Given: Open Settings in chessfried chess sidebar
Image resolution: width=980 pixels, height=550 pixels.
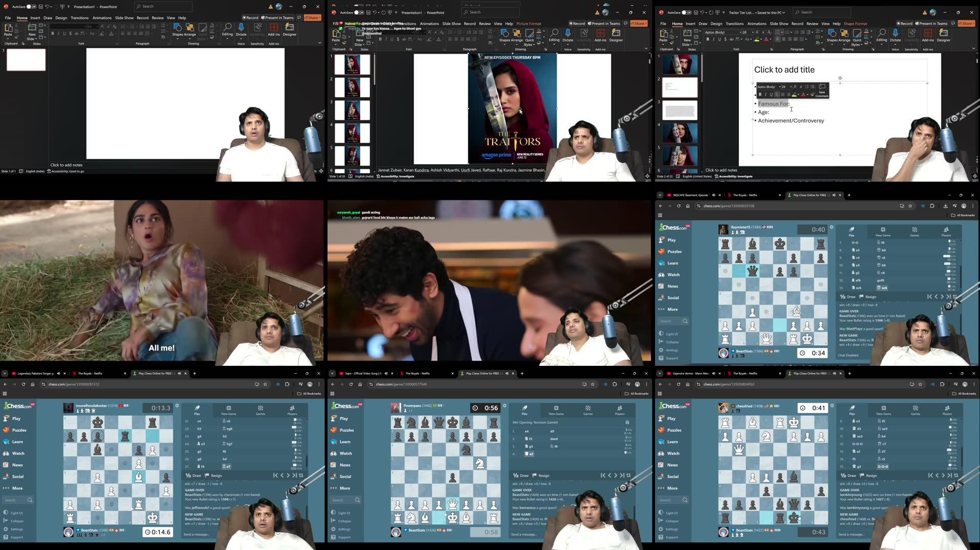Looking at the screenshot, I should (x=668, y=529).
